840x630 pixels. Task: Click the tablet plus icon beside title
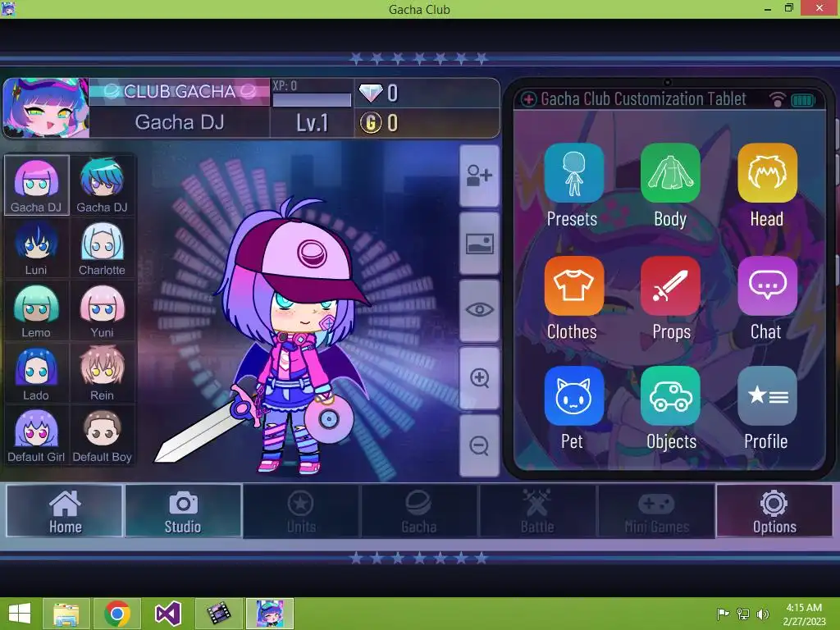click(529, 99)
